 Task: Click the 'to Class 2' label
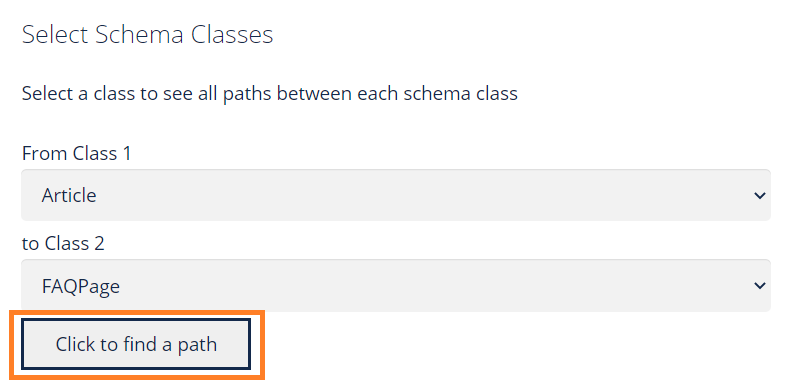63,243
